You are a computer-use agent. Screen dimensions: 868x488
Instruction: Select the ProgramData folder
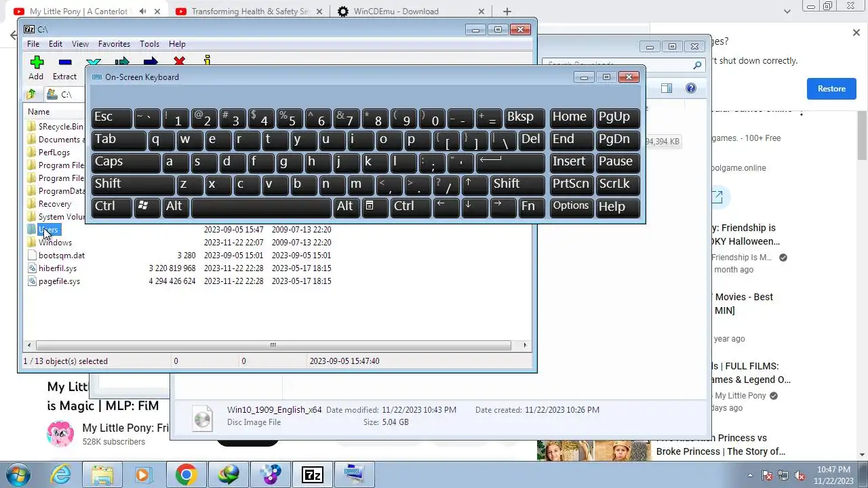(x=56, y=191)
